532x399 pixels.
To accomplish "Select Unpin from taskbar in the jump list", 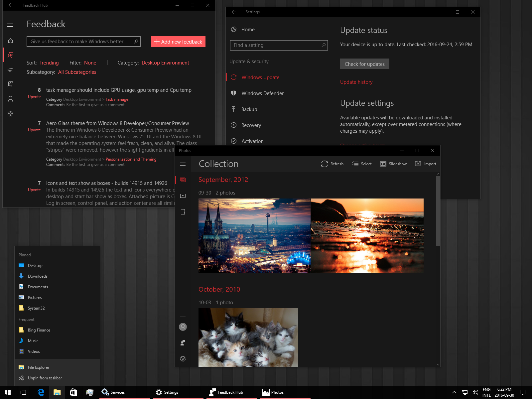I will pyautogui.click(x=45, y=378).
